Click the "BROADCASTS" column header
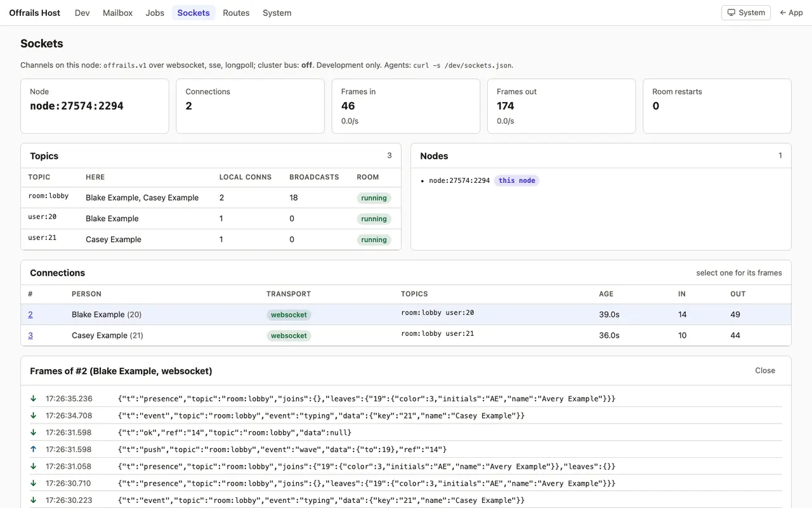The width and height of the screenshot is (812, 508). click(x=314, y=177)
